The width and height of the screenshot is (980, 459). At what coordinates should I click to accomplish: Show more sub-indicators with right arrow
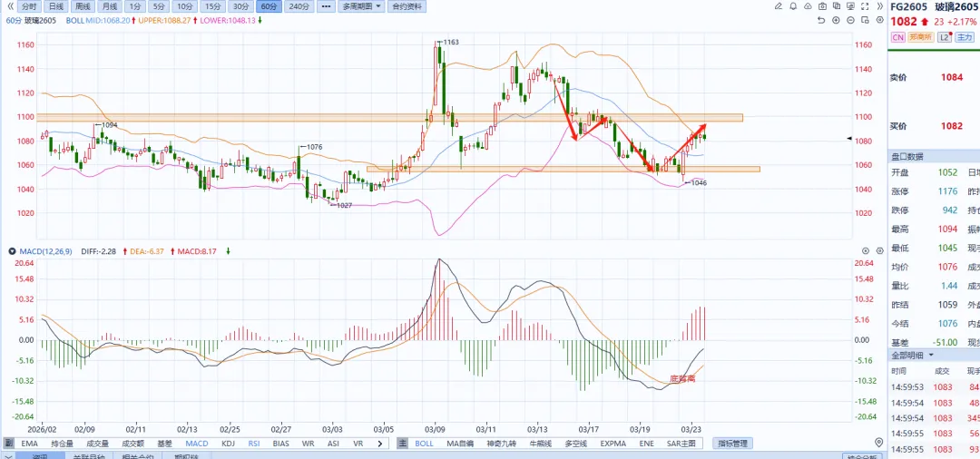[x=380, y=444]
